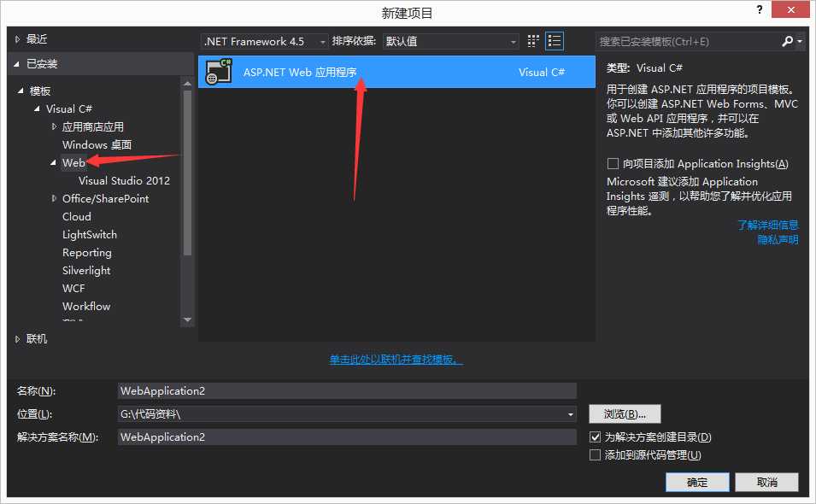
Task: Open the help question mark button
Action: coord(760,9)
